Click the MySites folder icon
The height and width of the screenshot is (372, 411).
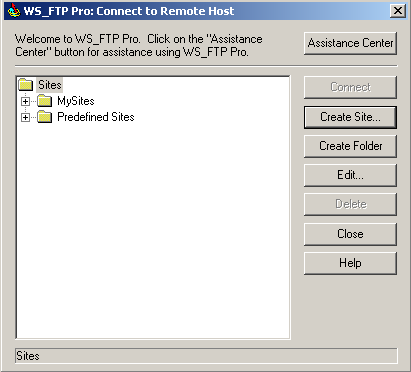tap(45, 101)
